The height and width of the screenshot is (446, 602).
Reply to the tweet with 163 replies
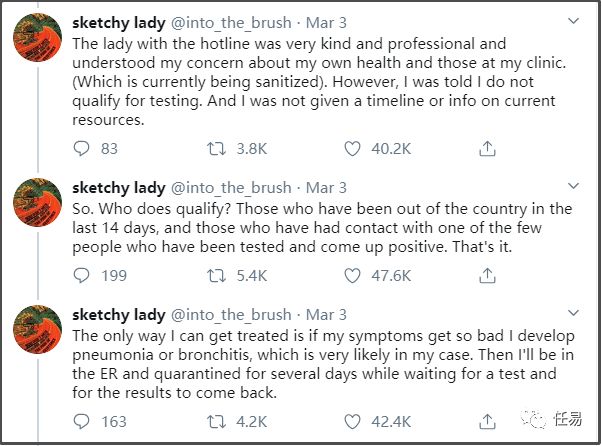pyautogui.click(x=83, y=421)
